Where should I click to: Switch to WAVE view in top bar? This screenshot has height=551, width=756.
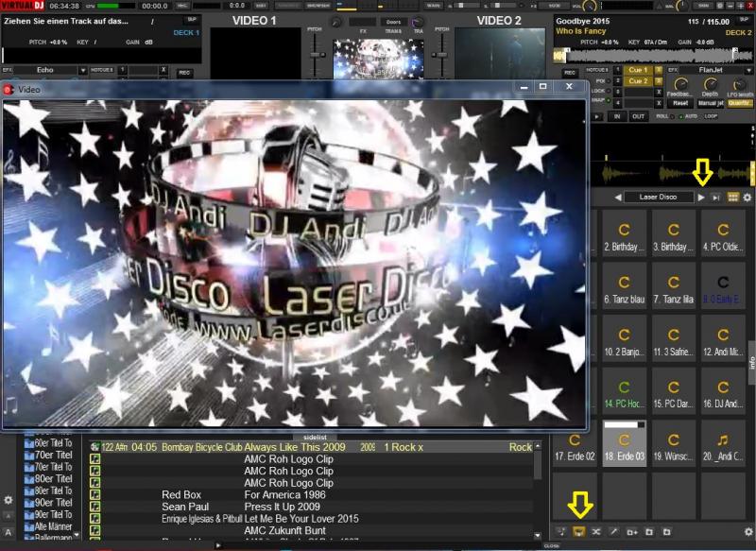point(433,6)
